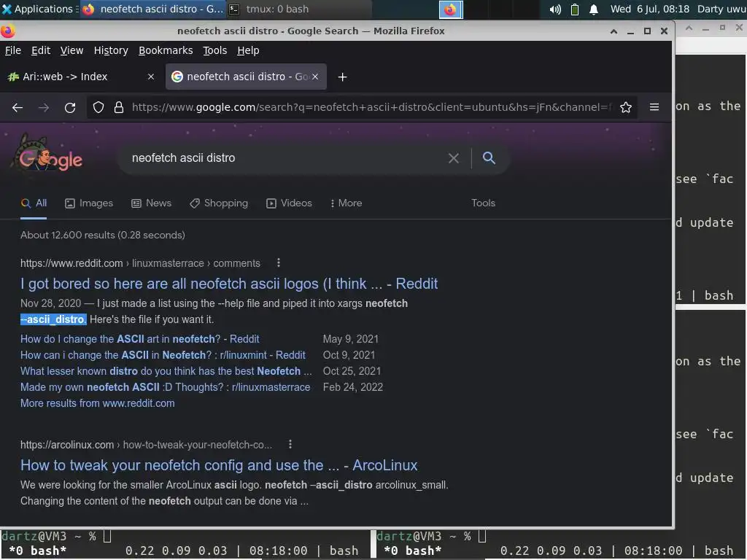The width and height of the screenshot is (747, 560).
Task: Open the ArcoLinux neofetch config result
Action: (219, 465)
